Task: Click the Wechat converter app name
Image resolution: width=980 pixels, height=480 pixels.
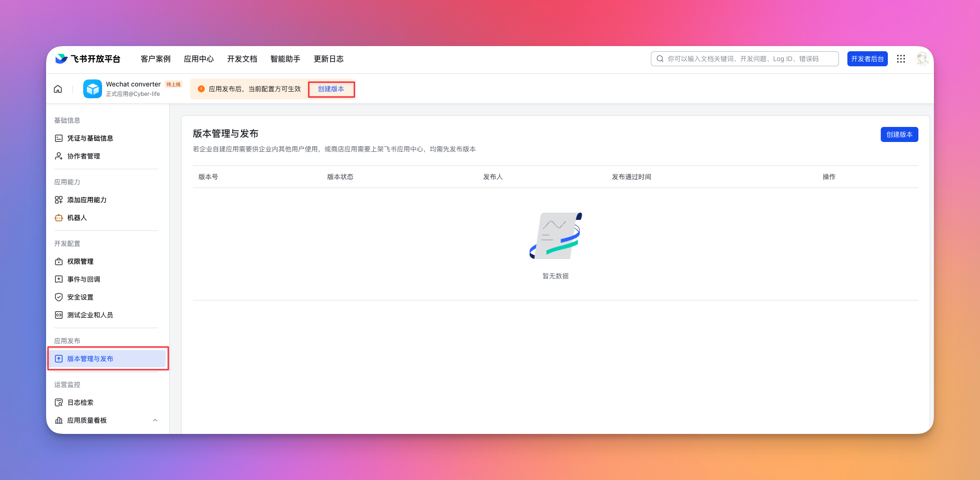Action: [x=134, y=84]
